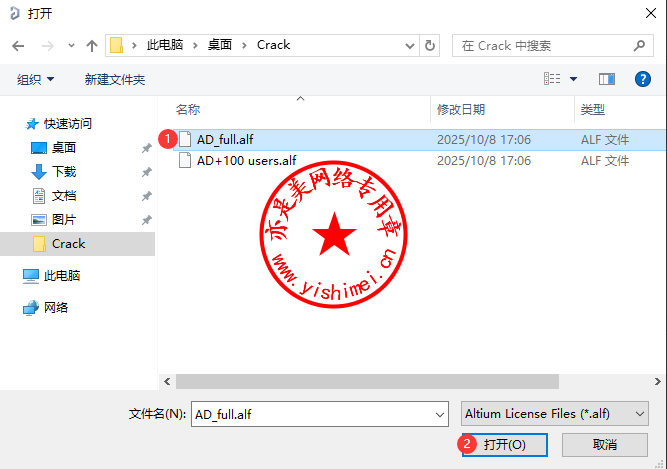Click the up one level arrow
This screenshot has width=667, height=469.
(92, 45)
